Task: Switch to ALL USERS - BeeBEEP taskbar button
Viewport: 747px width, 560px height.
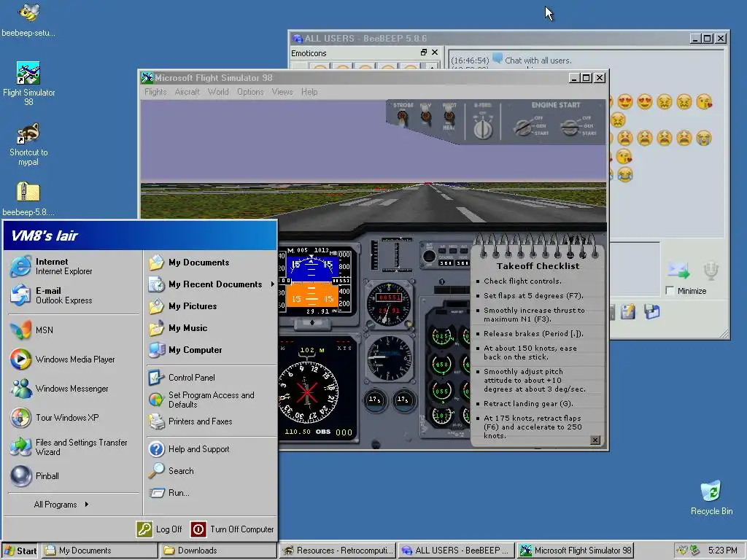Action: 457,551
